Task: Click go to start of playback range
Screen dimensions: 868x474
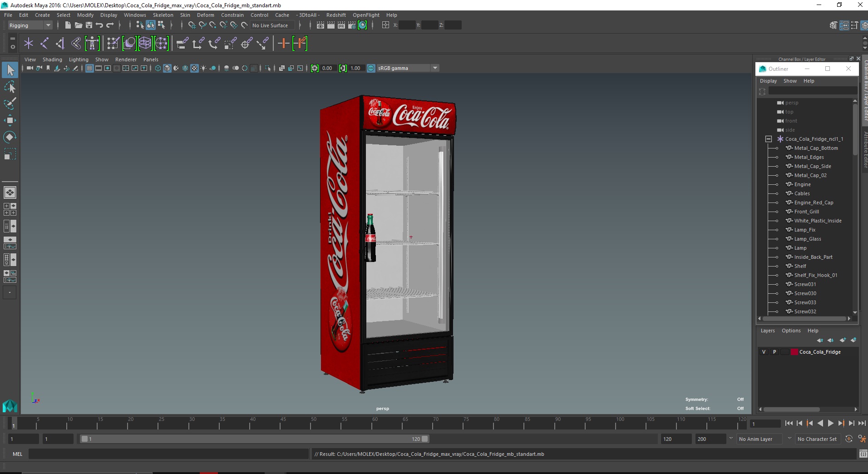Action: point(789,423)
